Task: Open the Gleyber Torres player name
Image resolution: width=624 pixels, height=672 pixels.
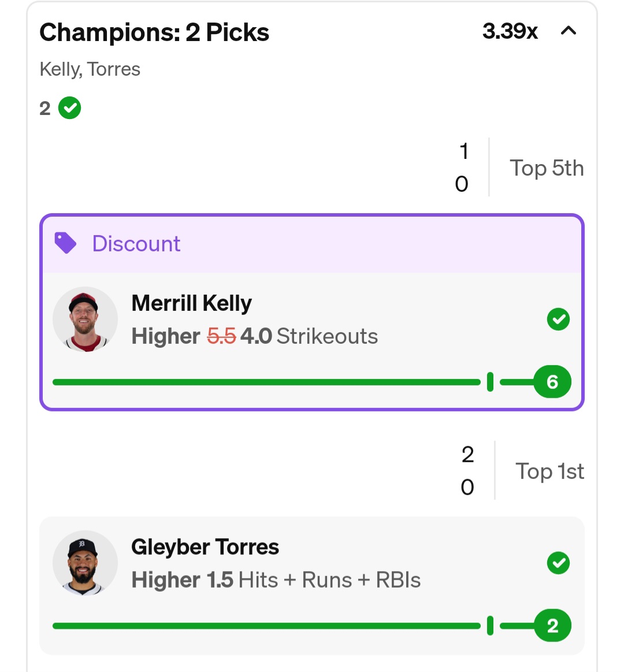Action: pyautogui.click(x=205, y=547)
